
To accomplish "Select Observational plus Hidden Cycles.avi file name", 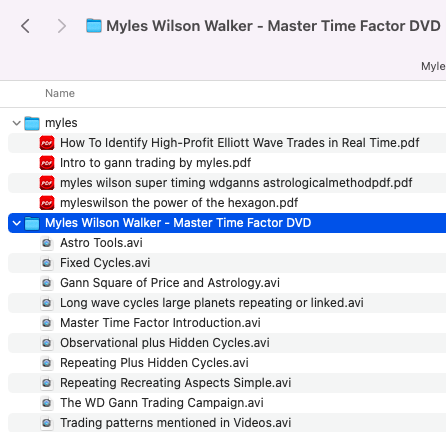I will coord(165,343).
